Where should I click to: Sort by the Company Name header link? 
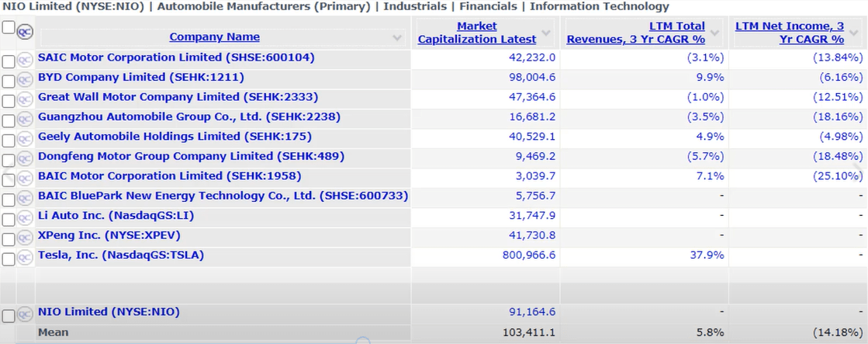pos(214,36)
